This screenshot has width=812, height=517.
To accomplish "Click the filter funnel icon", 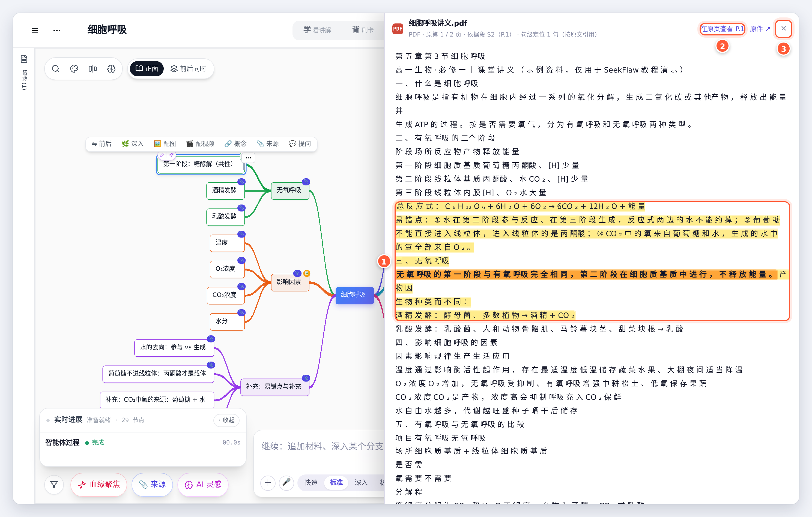I will point(54,485).
